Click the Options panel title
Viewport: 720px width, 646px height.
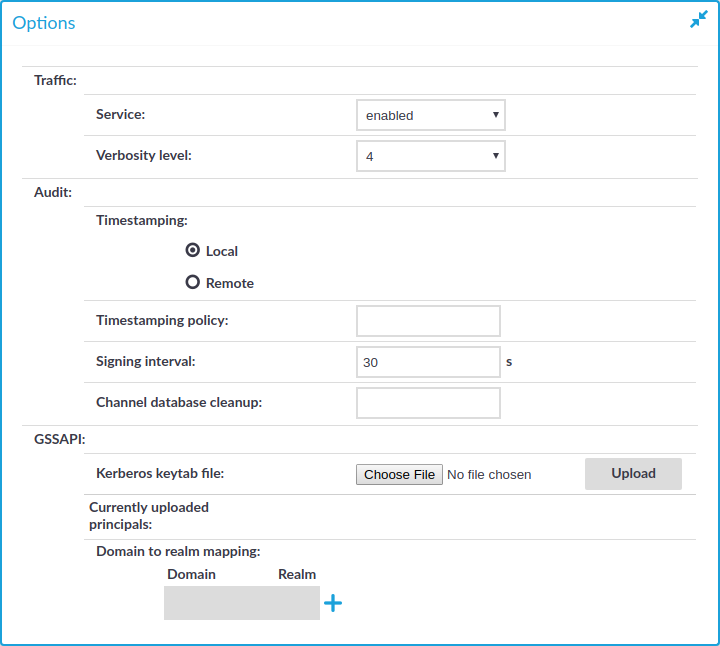click(x=44, y=23)
